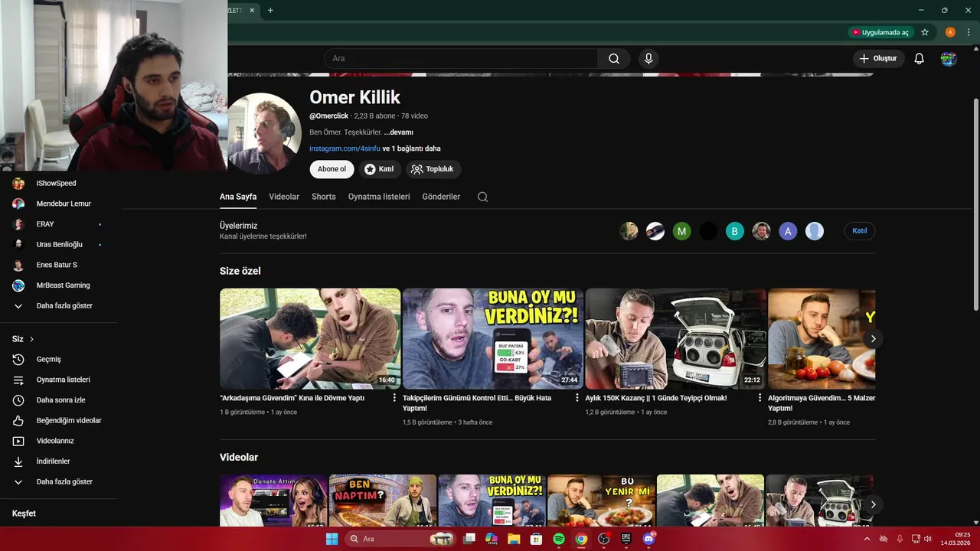Switch to the Videolar tab

click(284, 197)
